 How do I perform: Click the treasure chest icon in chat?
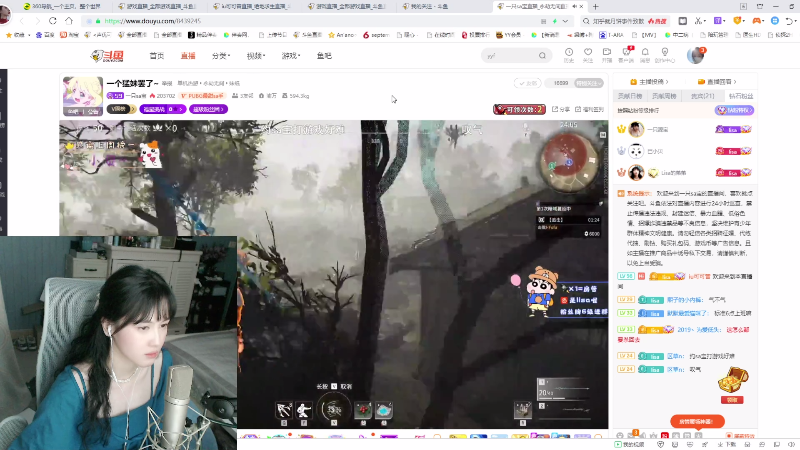click(x=733, y=380)
